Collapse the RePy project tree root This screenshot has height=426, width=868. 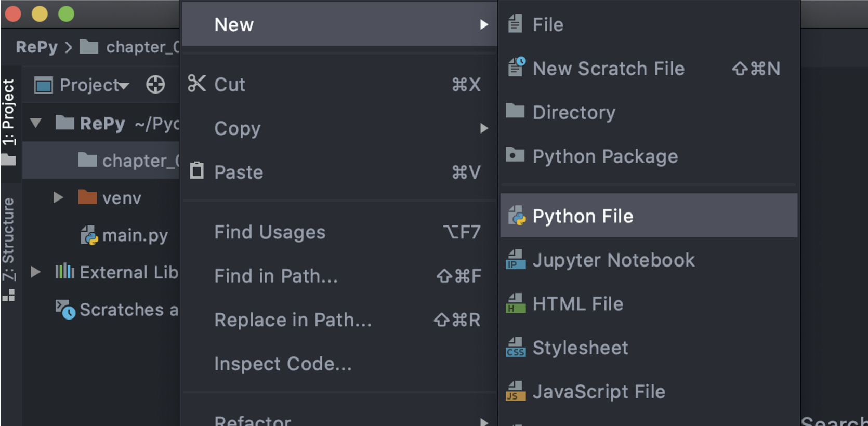click(36, 123)
